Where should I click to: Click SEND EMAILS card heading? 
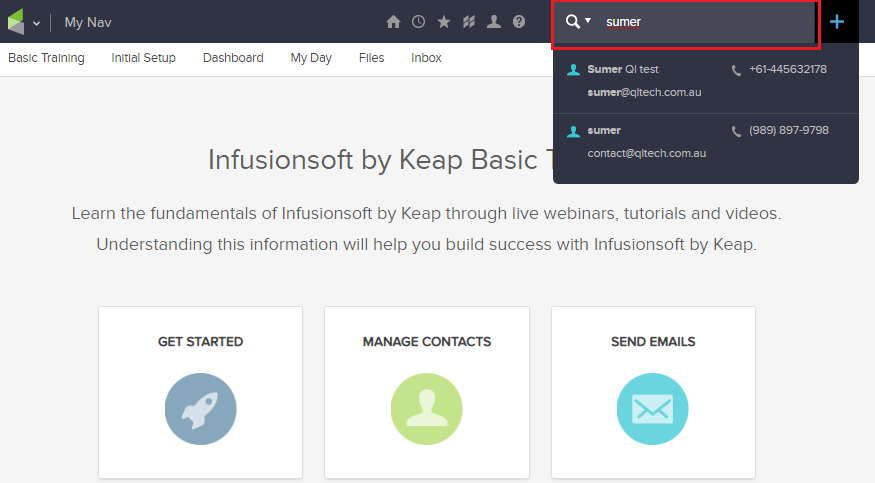653,342
